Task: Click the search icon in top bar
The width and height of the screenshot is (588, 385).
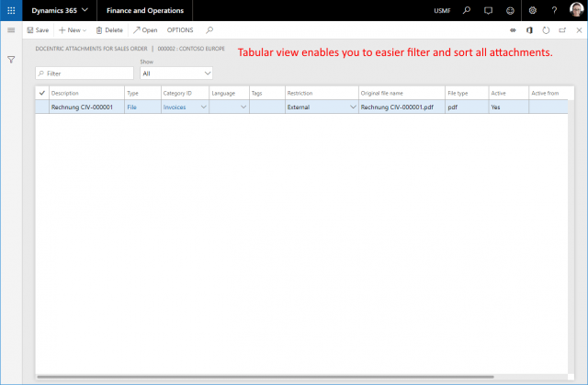Action: click(x=467, y=10)
